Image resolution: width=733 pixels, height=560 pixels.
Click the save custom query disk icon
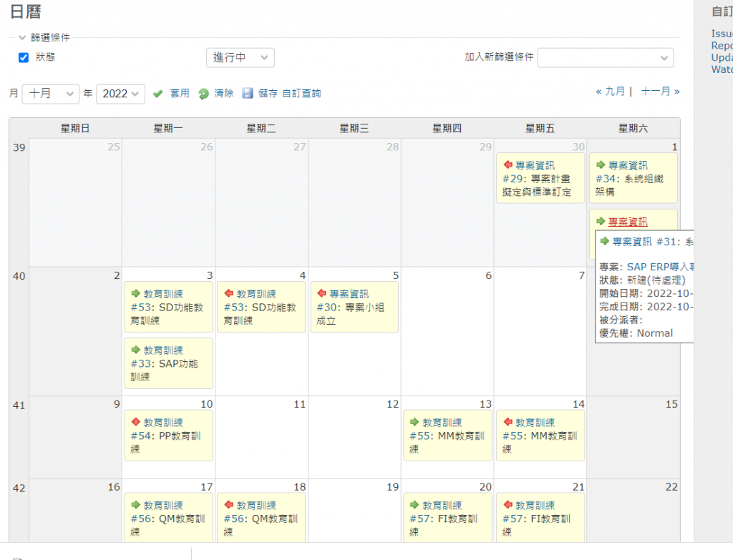(248, 94)
